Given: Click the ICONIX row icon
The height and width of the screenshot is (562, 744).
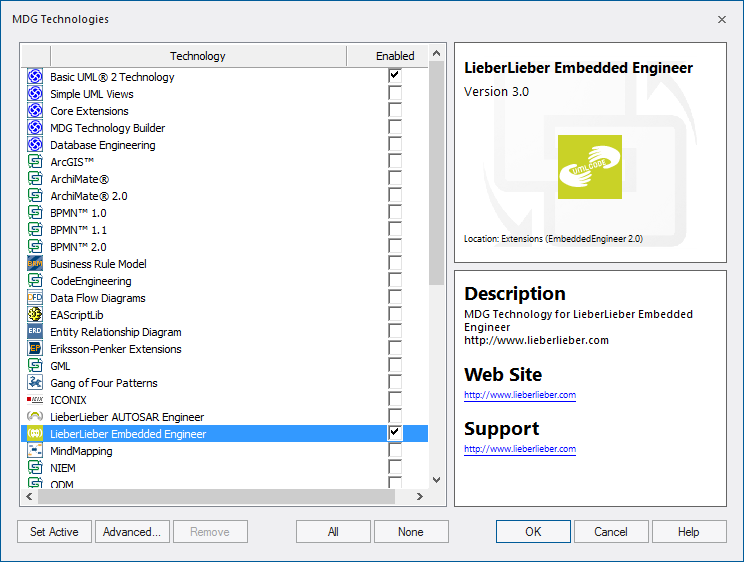Looking at the screenshot, I should tap(35, 400).
